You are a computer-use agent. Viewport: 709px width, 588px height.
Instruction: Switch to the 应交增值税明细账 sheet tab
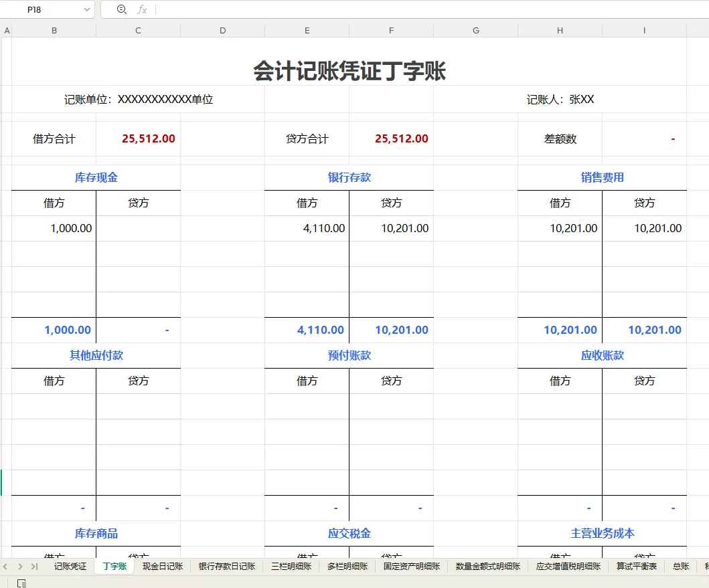[x=568, y=567]
